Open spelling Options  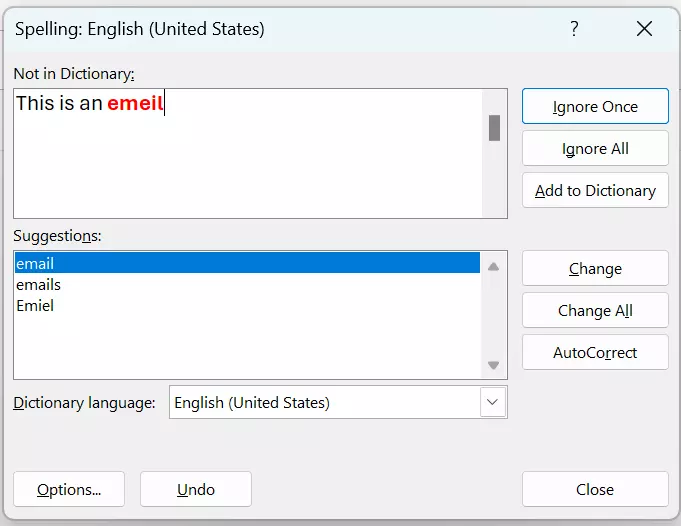tap(69, 489)
